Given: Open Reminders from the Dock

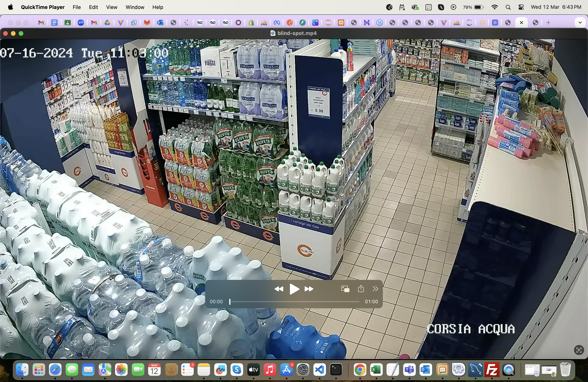Looking at the screenshot, I should click(187, 370).
